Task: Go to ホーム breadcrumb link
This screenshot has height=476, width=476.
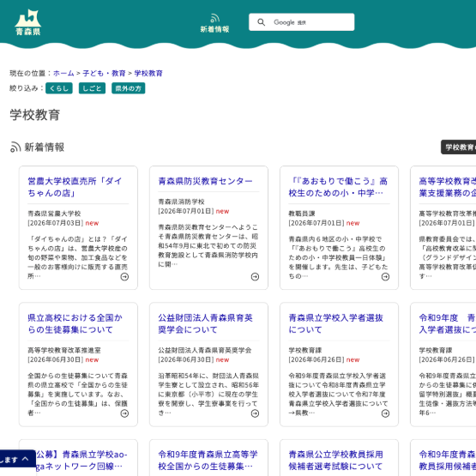Action: click(x=63, y=73)
